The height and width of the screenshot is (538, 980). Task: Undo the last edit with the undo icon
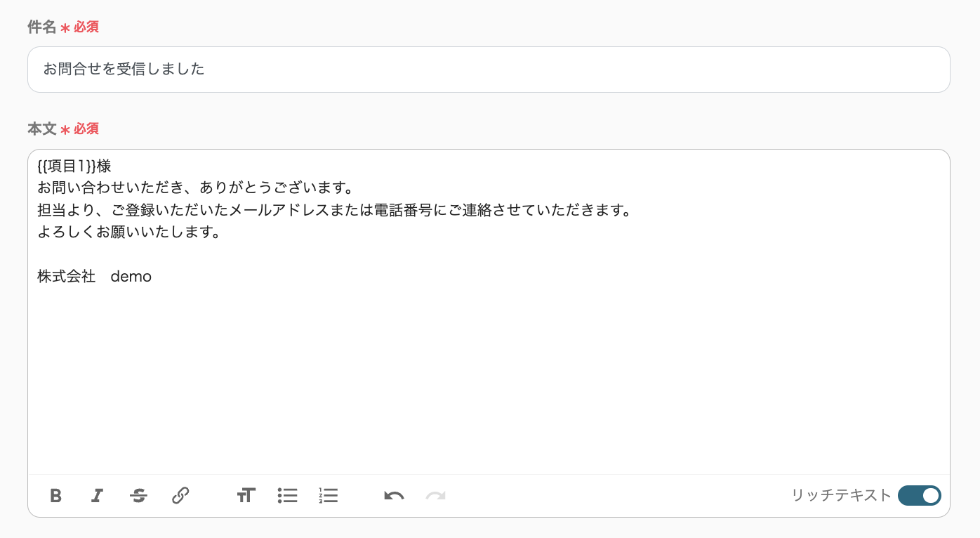pos(393,496)
